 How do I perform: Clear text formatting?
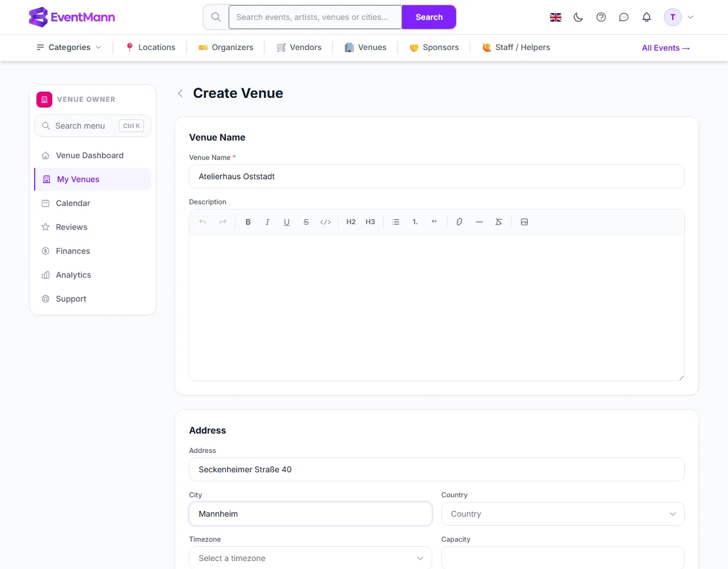(499, 222)
